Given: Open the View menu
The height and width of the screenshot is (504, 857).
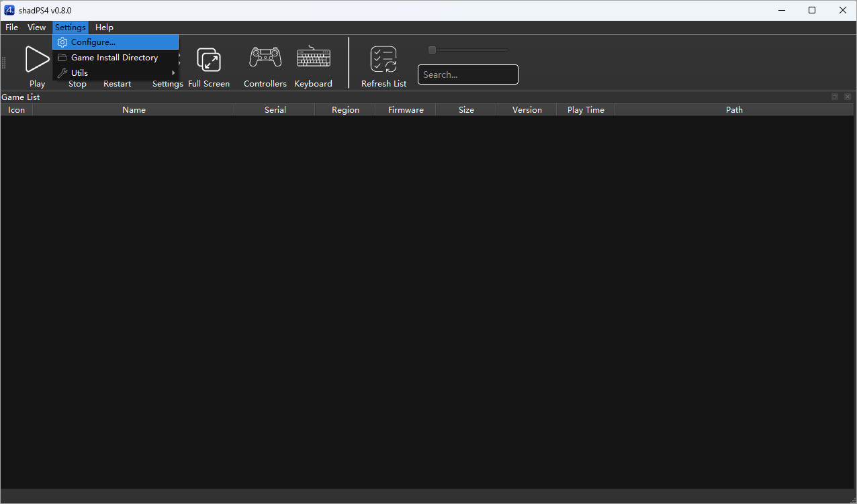Looking at the screenshot, I should 36,28.
